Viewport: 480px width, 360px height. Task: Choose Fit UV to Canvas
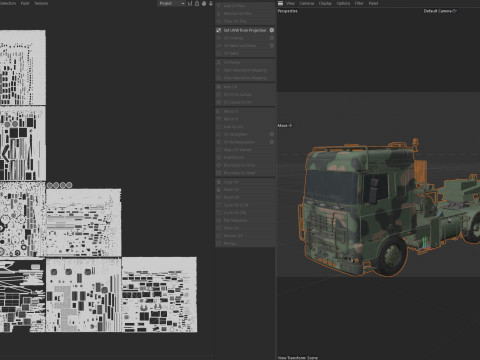(x=245, y=95)
